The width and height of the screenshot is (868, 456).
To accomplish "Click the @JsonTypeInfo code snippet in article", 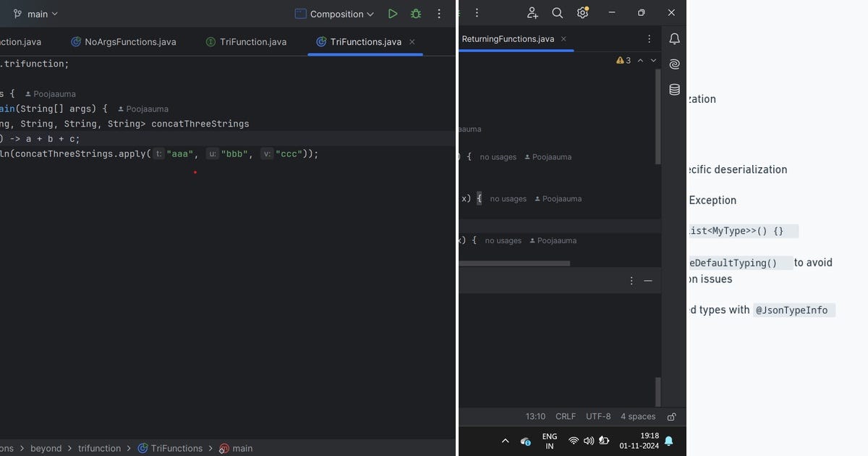I will (793, 310).
